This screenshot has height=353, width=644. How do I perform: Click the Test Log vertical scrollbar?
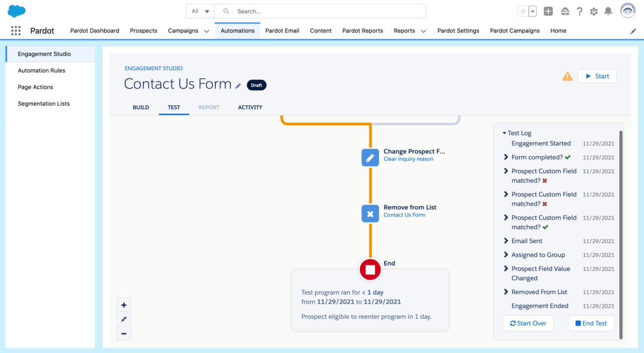[x=621, y=234]
